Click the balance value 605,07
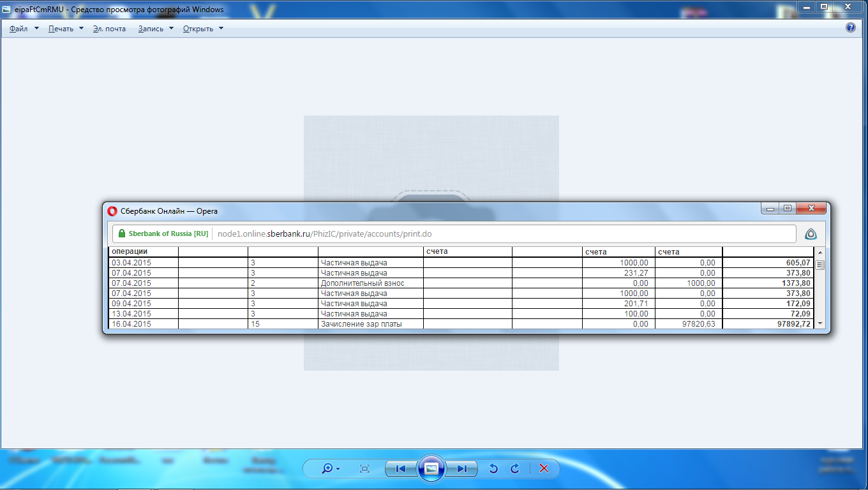 (798, 263)
